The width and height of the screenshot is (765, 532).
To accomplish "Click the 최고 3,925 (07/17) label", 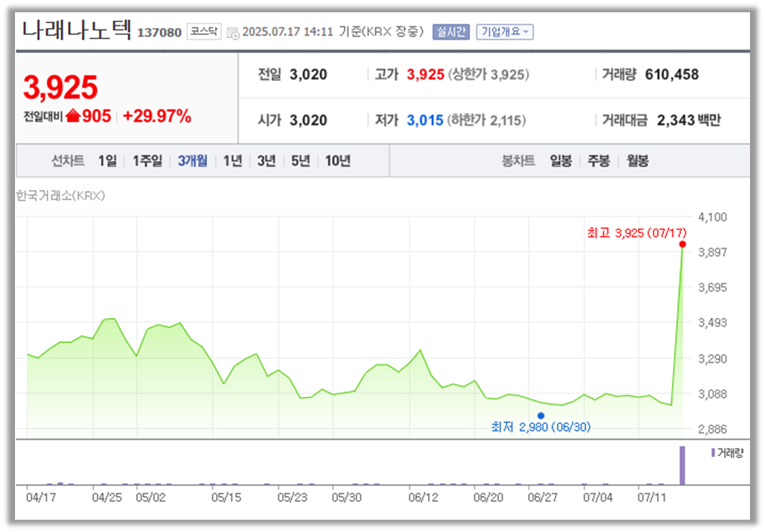I will tap(637, 233).
